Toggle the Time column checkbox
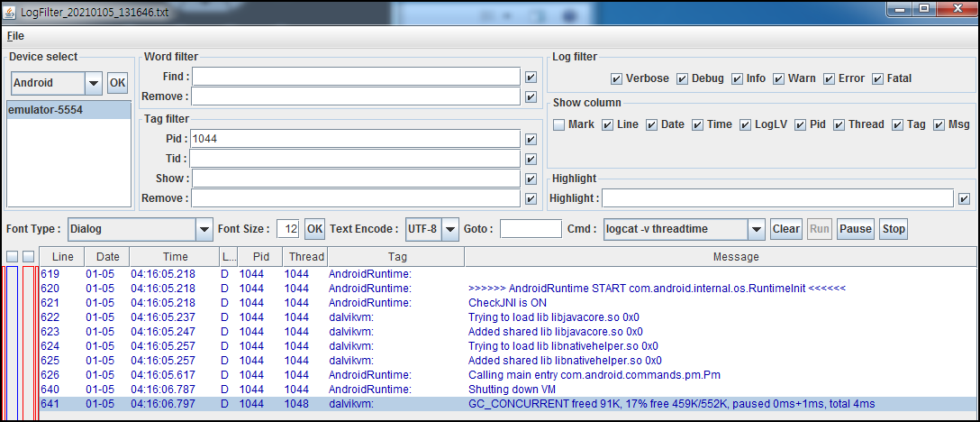The image size is (980, 422). click(x=697, y=124)
